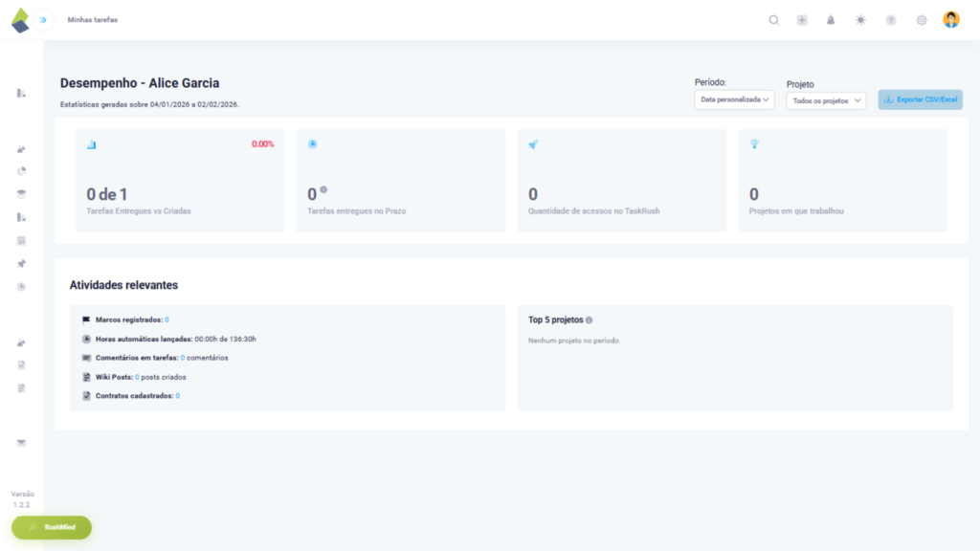Click the Marcos registrados count link
Viewport: 980px width, 551px height.
[167, 320]
